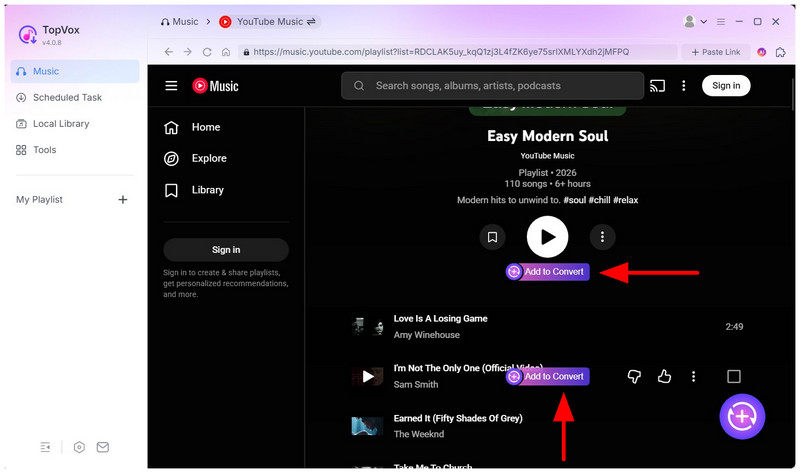Screen dimensions: 800x473
Task: Open the extensions puzzle icon
Action: (781, 52)
